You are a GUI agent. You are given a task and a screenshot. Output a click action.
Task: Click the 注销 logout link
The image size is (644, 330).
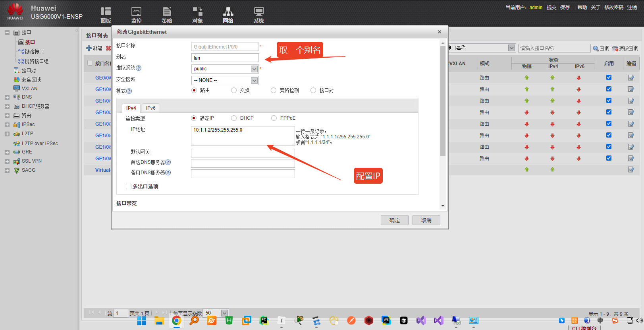point(632,8)
